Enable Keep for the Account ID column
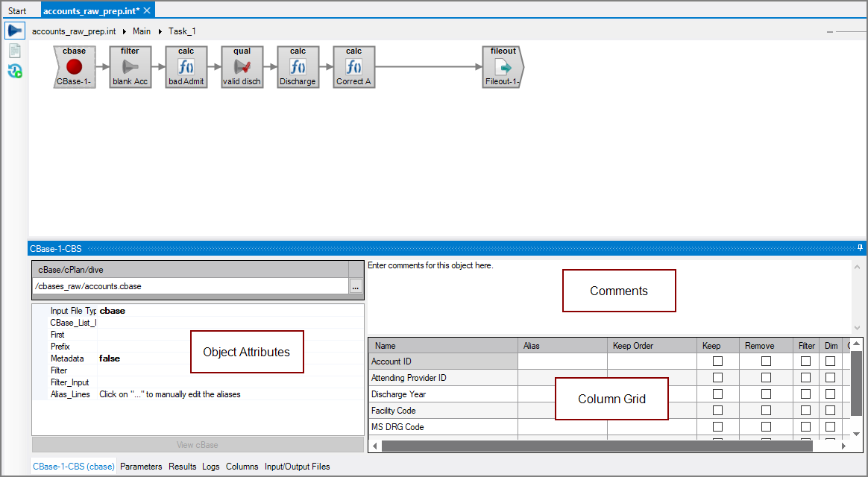The width and height of the screenshot is (868, 477). (x=717, y=361)
